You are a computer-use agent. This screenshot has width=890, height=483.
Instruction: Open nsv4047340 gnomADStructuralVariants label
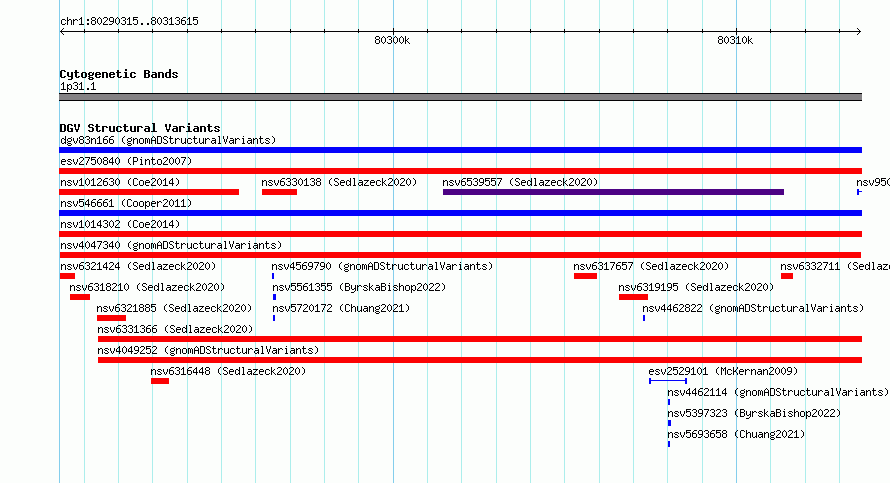click(x=171, y=245)
